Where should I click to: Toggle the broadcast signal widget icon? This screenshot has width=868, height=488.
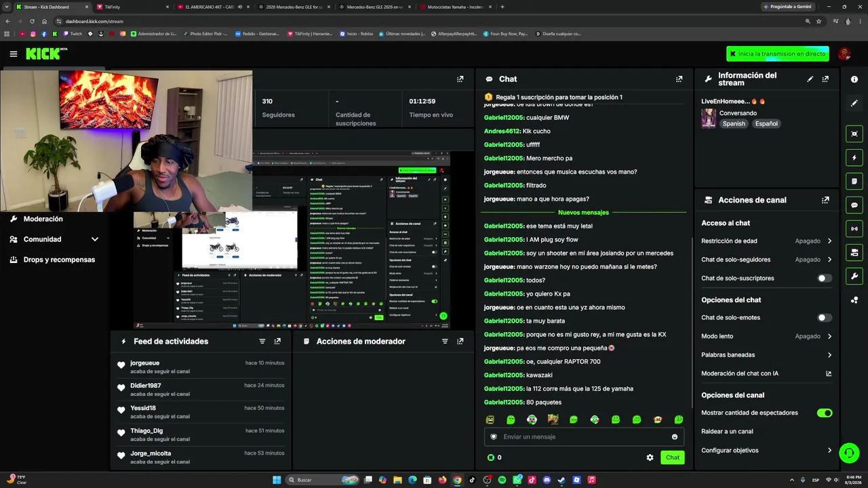[854, 228]
